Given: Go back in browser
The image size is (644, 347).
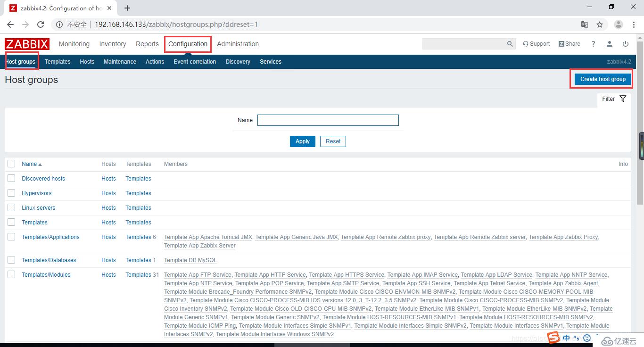Looking at the screenshot, I should tap(10, 25).
